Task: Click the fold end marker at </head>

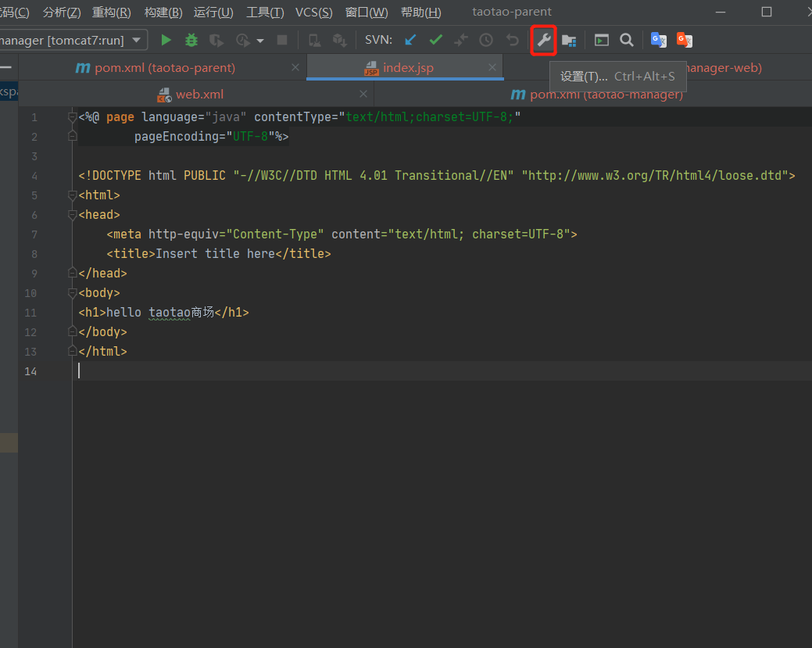Action: (x=73, y=273)
